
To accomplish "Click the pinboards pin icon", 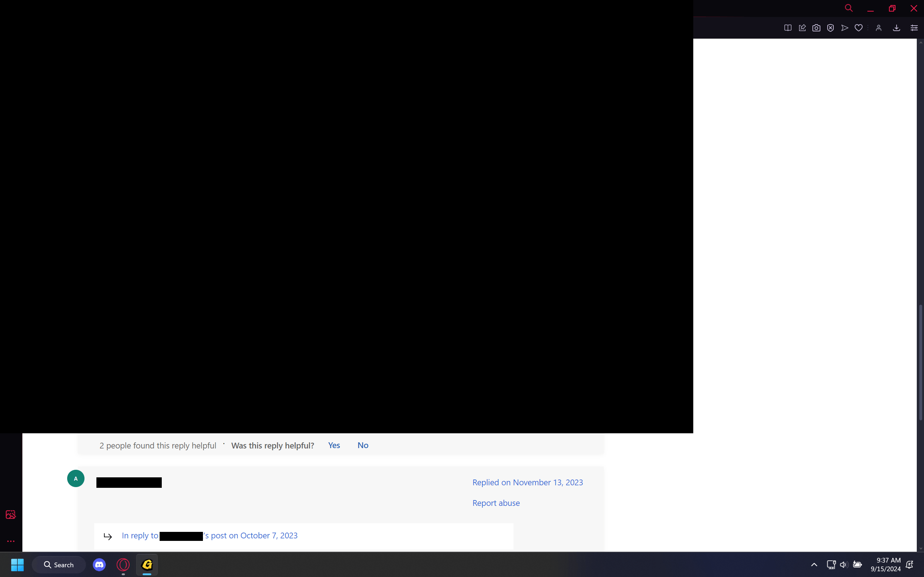I will [802, 28].
